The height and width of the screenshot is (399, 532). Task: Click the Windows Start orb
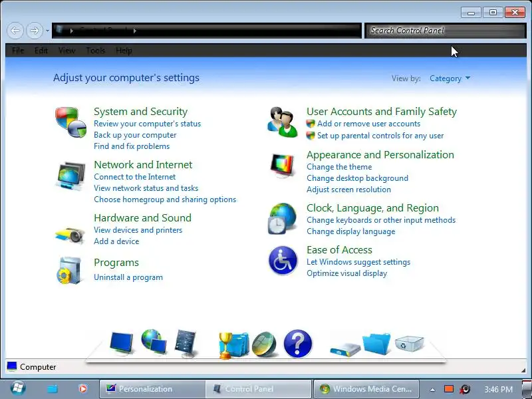[18, 388]
